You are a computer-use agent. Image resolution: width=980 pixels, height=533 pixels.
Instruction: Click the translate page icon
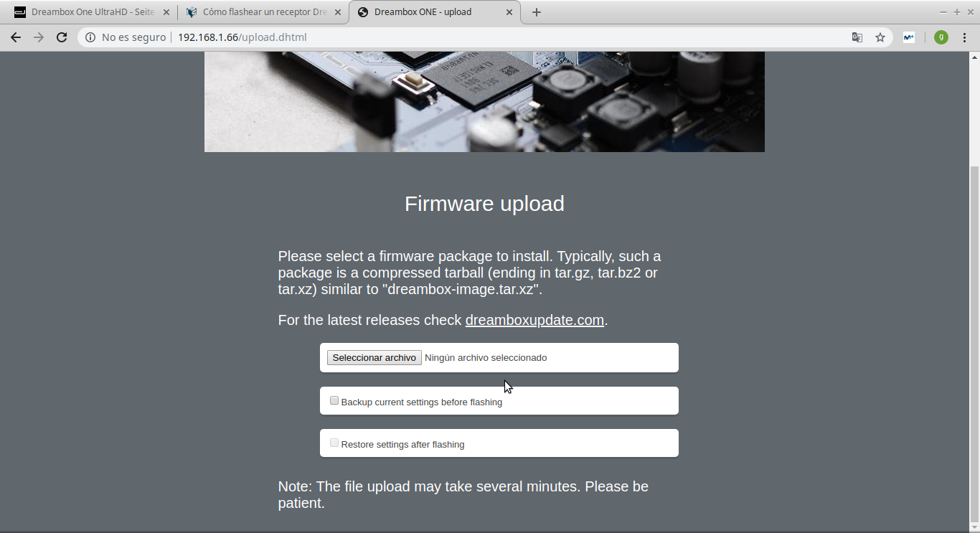[857, 37]
